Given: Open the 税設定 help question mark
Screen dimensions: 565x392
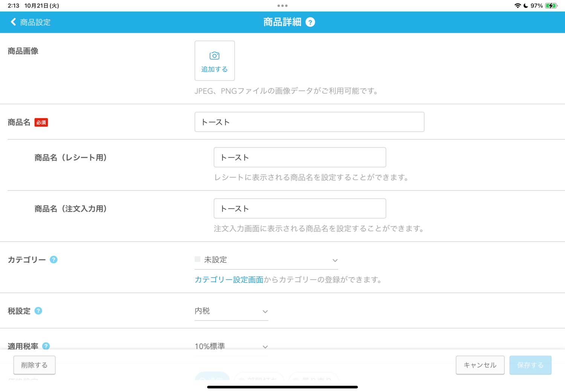Looking at the screenshot, I should [38, 311].
